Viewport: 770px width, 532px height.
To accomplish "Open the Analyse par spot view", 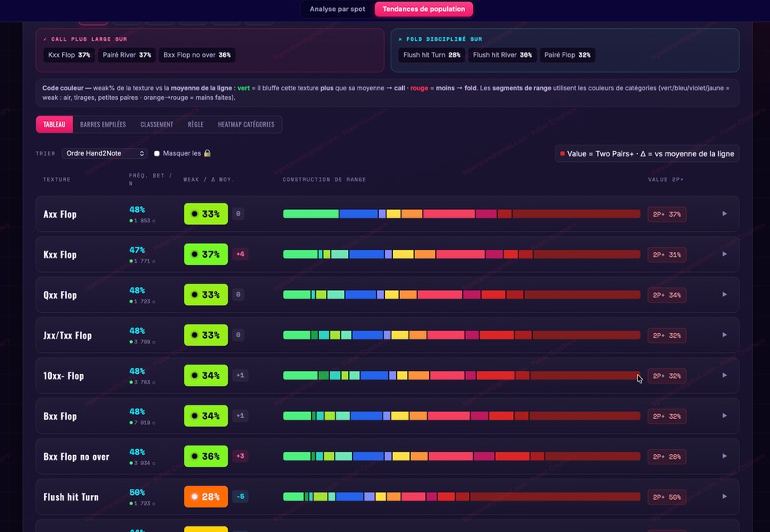I will [337, 9].
